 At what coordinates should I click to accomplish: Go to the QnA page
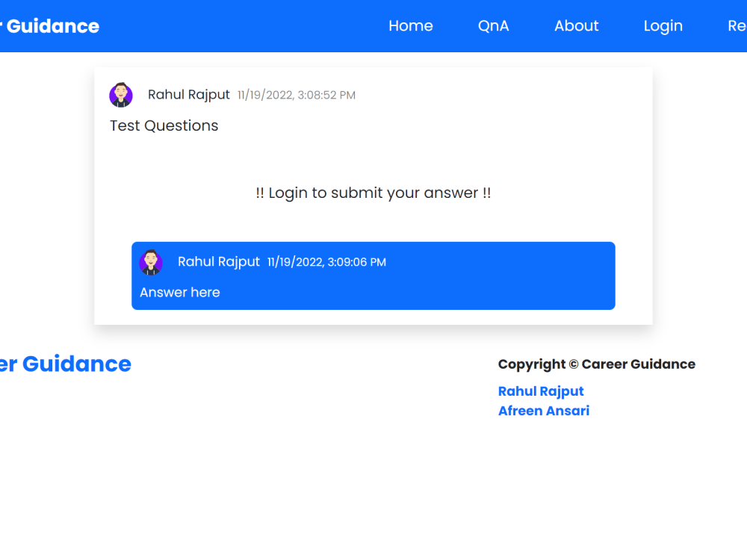493,25
